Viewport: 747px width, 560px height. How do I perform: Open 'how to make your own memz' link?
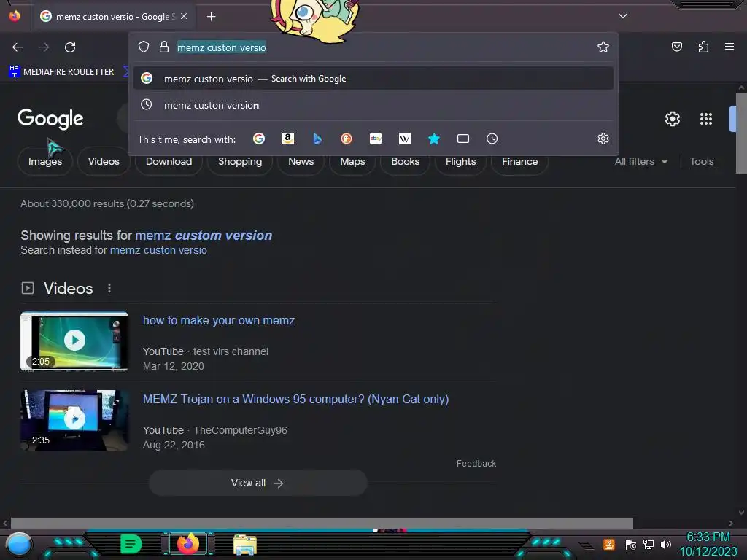[219, 321]
